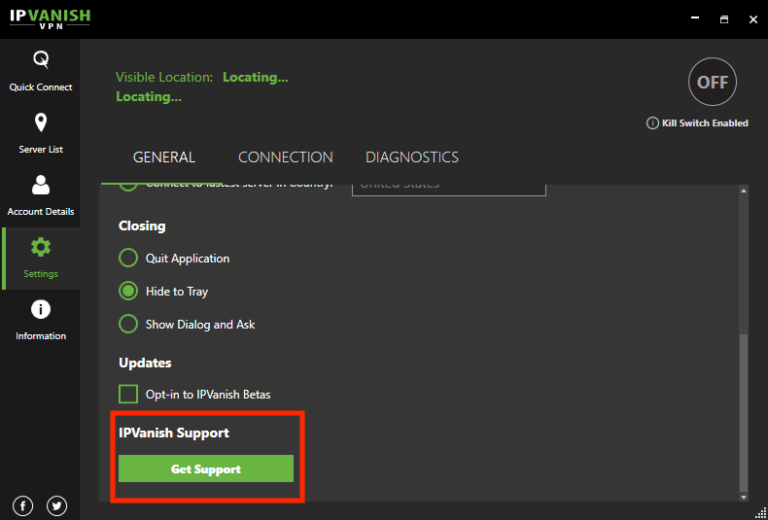Click the IPVanish VPN logo
768x520 pixels.
[x=50, y=19]
